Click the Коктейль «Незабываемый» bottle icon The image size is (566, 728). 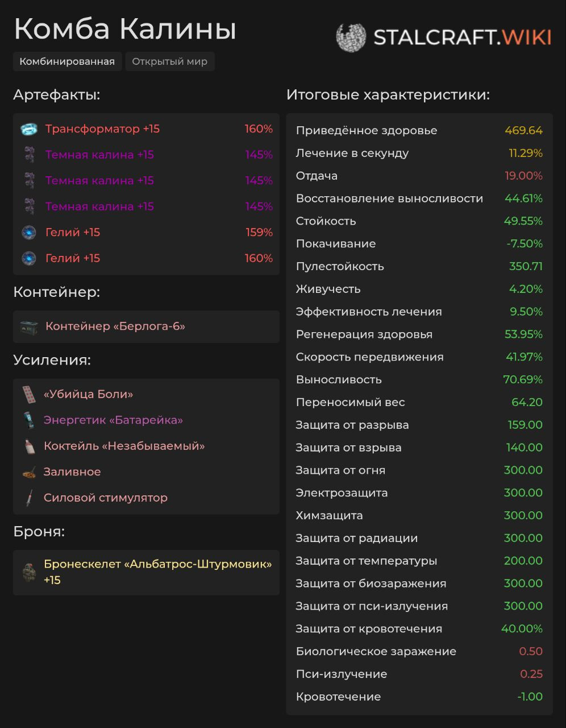(29, 446)
